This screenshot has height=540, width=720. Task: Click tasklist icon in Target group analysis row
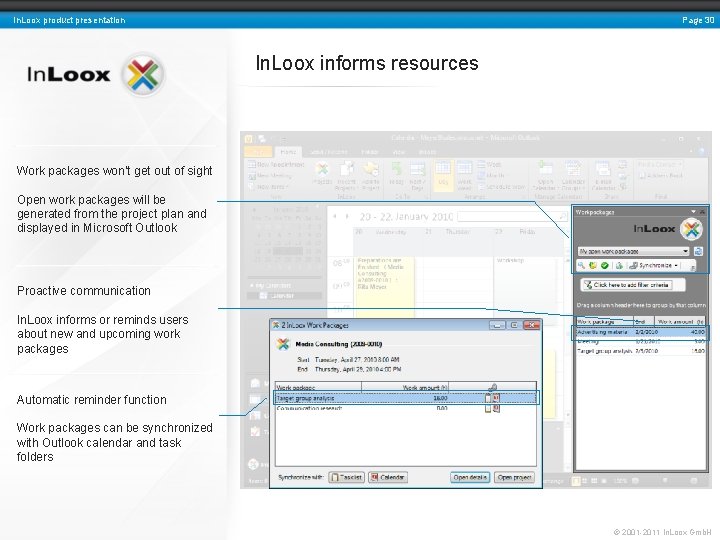[x=488, y=398]
